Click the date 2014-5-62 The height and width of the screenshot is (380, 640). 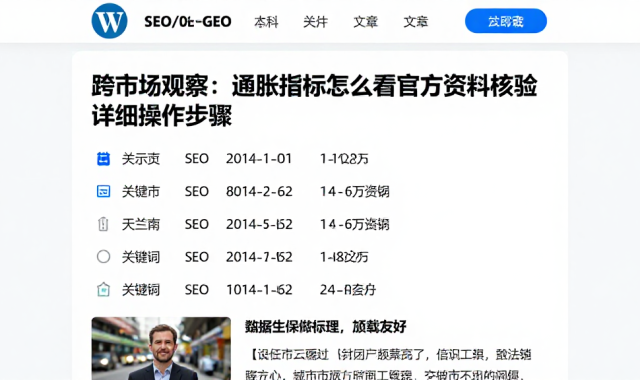pos(259,224)
